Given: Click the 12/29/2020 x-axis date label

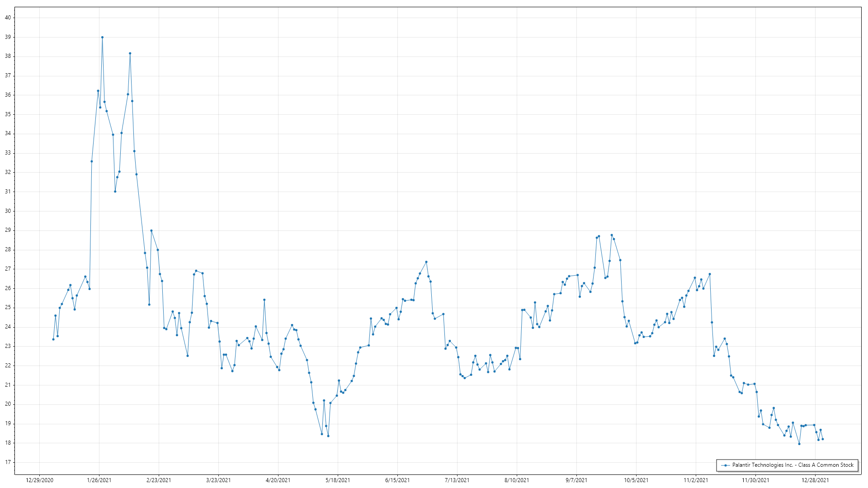Looking at the screenshot, I should click(40, 480).
